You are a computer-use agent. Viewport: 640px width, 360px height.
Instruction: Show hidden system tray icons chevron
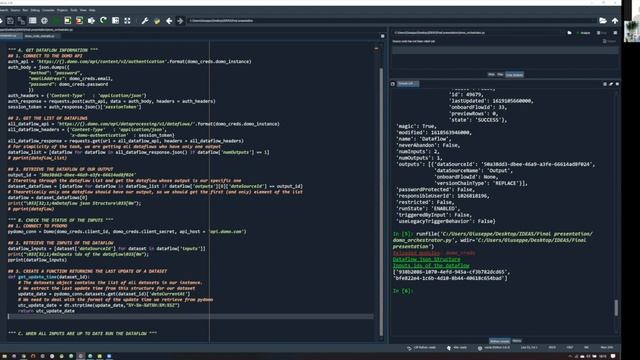click(x=570, y=356)
